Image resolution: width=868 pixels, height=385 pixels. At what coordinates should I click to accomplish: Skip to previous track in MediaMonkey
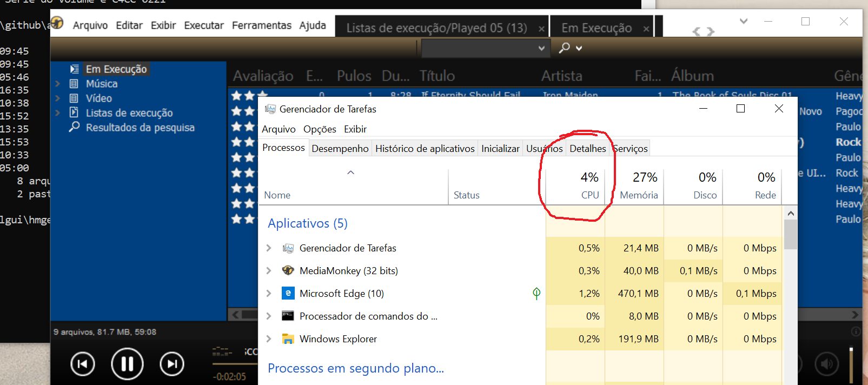click(83, 364)
